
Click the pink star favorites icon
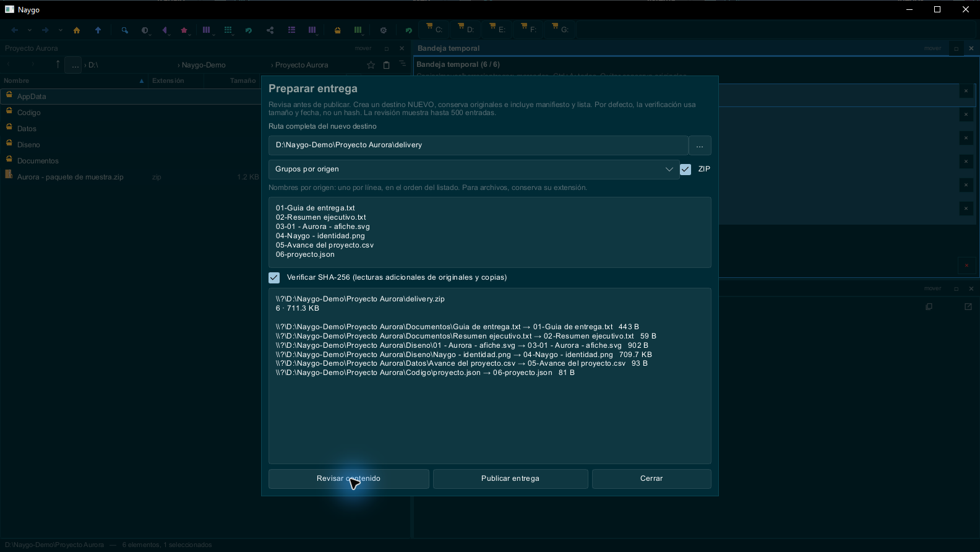[x=184, y=30]
